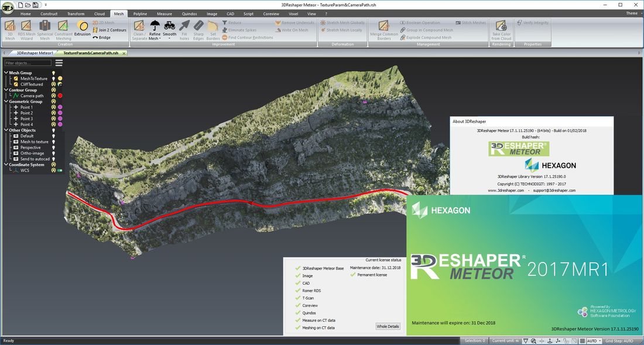
Task: Switch the WCS green toggle
Action: 60,170
